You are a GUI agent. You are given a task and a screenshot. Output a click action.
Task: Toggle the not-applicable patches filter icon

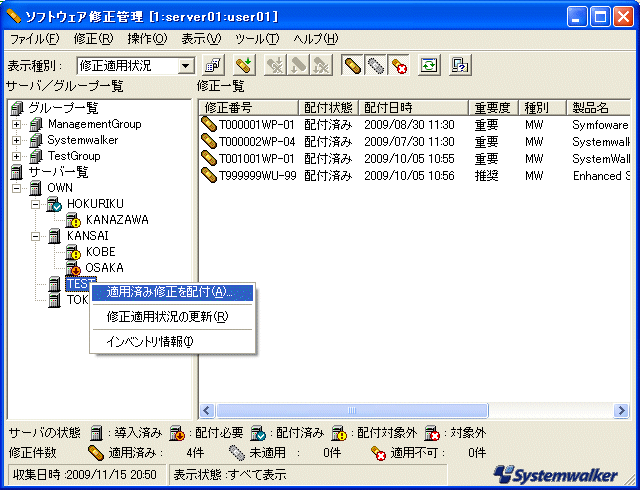(x=398, y=65)
